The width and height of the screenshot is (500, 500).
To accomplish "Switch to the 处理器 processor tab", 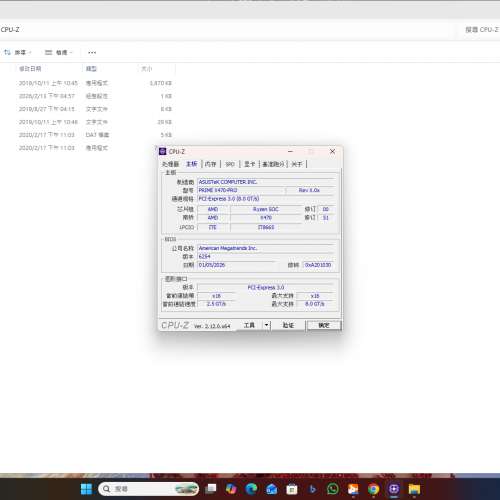I will 170,164.
